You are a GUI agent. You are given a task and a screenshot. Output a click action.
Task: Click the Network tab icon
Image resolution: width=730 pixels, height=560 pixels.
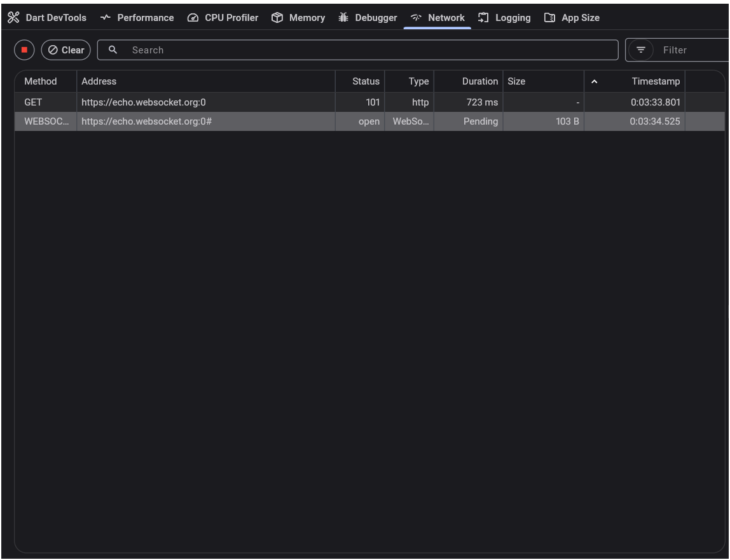(x=416, y=18)
